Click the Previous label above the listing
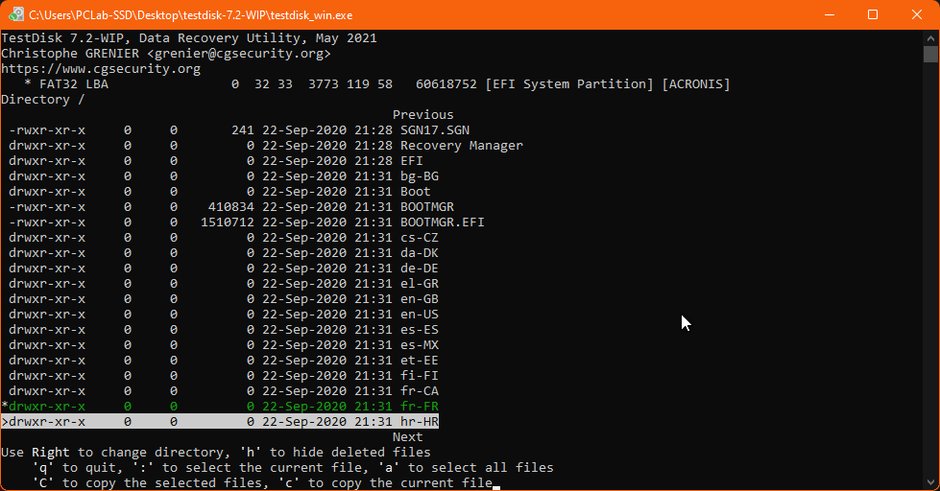Screen dimensions: 940x491 [x=423, y=115]
